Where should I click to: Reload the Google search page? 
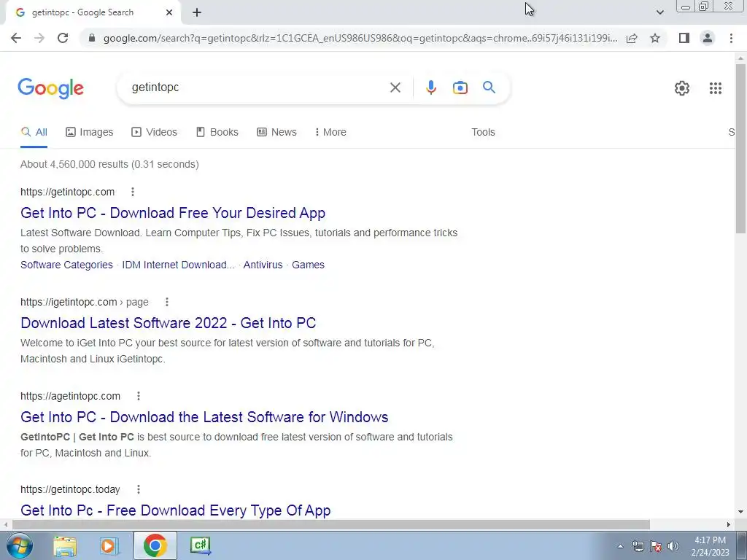pos(63,38)
